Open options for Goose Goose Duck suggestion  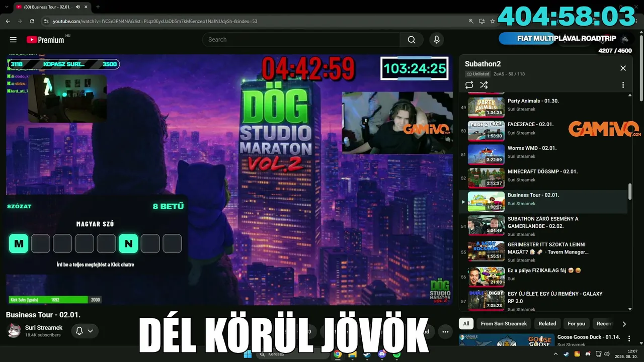point(630,338)
